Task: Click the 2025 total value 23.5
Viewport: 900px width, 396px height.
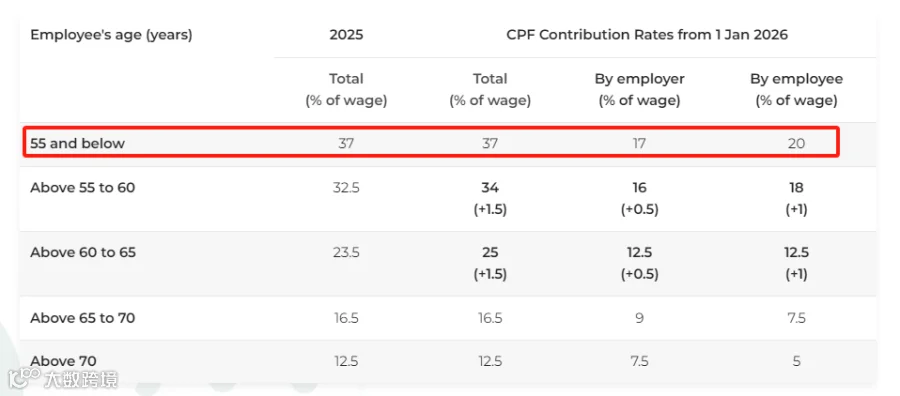Action: pyautogui.click(x=346, y=253)
